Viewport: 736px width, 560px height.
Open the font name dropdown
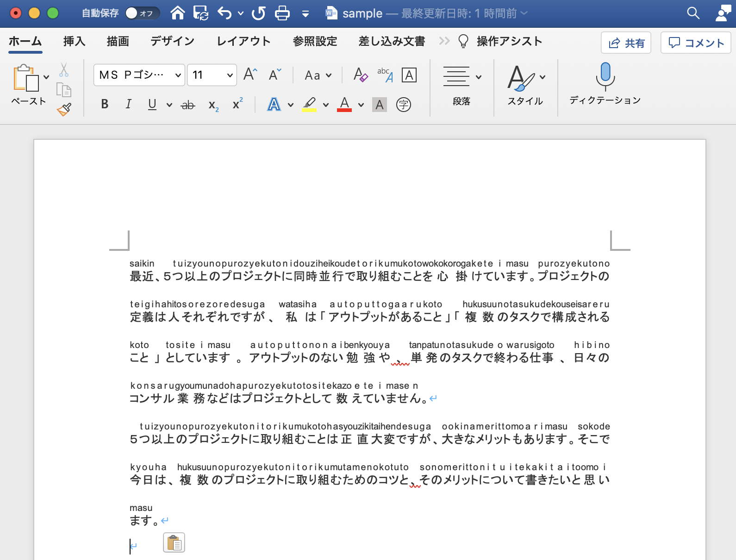[178, 75]
